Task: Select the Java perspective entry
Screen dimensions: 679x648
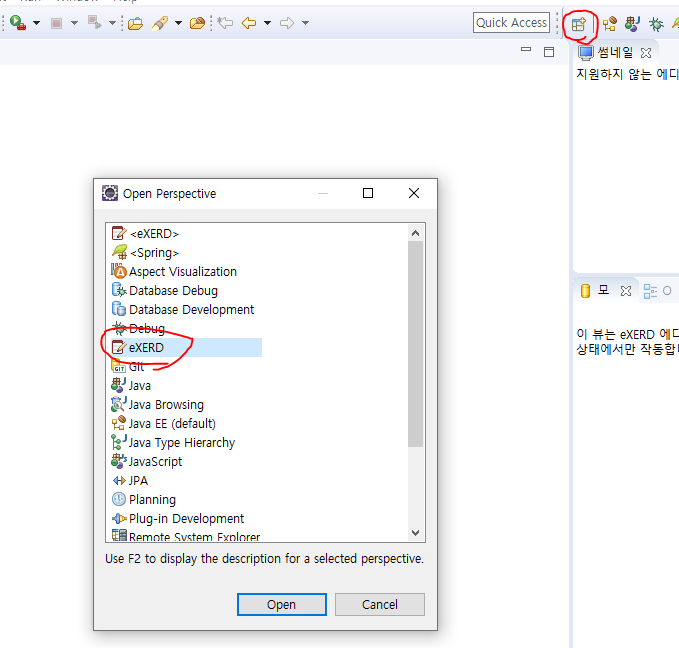Action: pyautogui.click(x=131, y=386)
